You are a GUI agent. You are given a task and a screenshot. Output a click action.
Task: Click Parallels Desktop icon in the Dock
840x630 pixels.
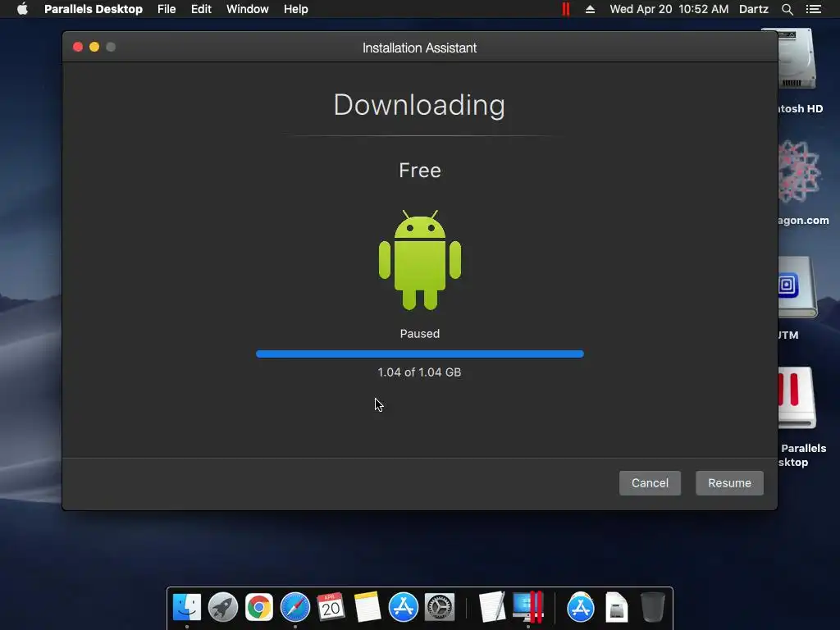coord(528,607)
